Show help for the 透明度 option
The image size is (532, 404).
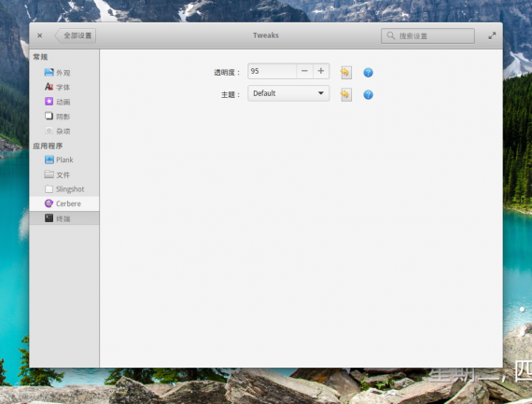tap(368, 72)
